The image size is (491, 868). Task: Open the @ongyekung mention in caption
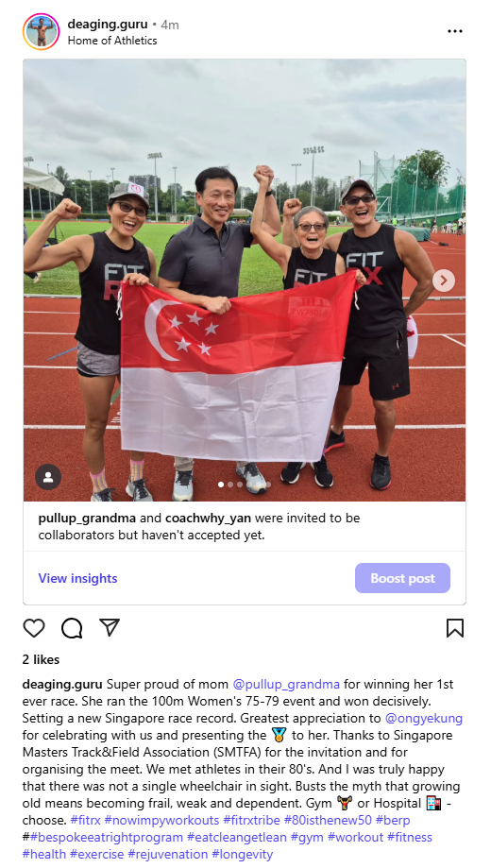(x=423, y=719)
